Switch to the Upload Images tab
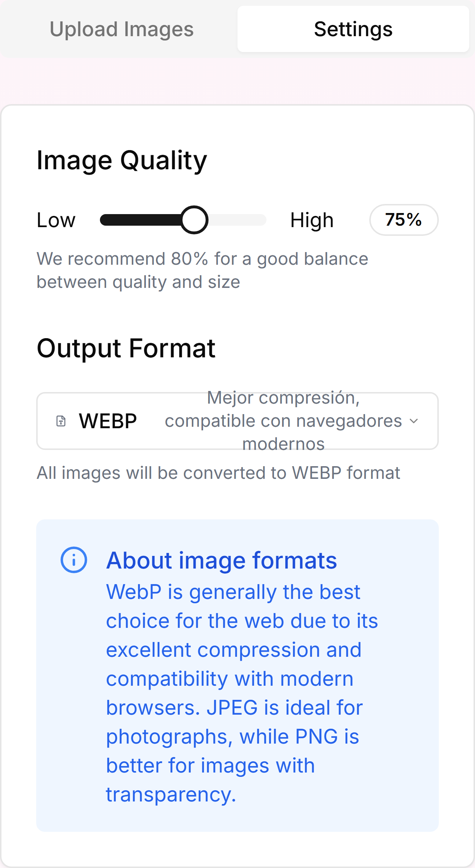Screen dimensions: 475x868 click(122, 29)
